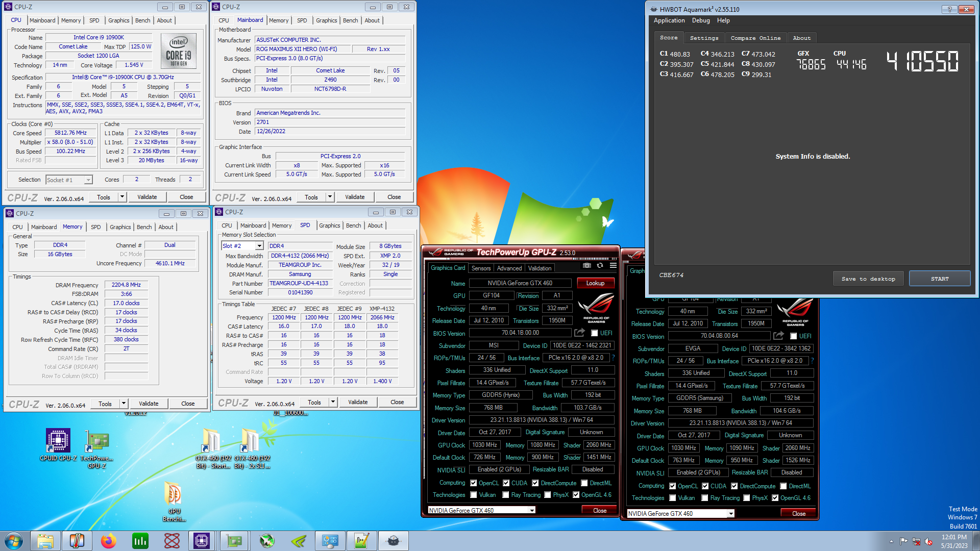Open the TechPowerUp GPU-Z desktop shortcut
Image resolution: width=980 pixels, height=551 pixels.
point(97,450)
